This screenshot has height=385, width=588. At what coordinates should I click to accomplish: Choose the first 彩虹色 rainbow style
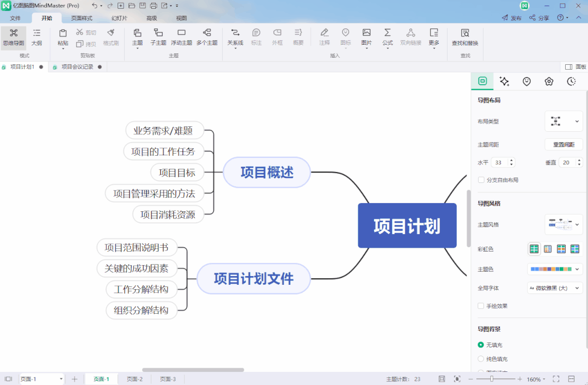pos(534,248)
